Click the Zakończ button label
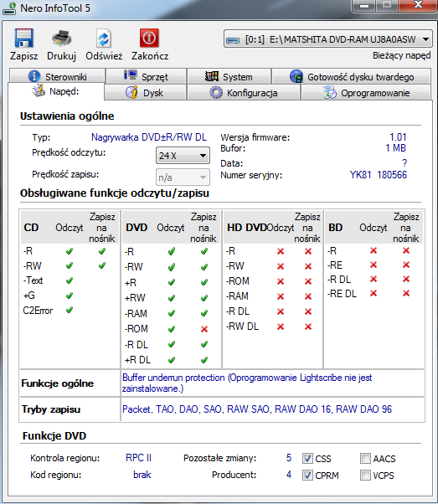Viewport: 438px width, 504px height. coord(150,56)
